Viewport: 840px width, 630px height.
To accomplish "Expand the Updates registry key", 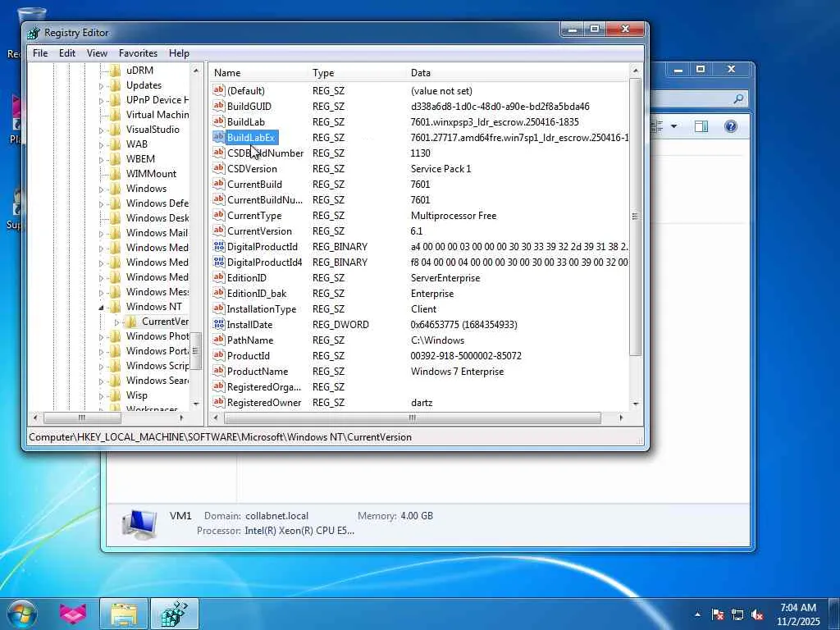I will [101, 85].
